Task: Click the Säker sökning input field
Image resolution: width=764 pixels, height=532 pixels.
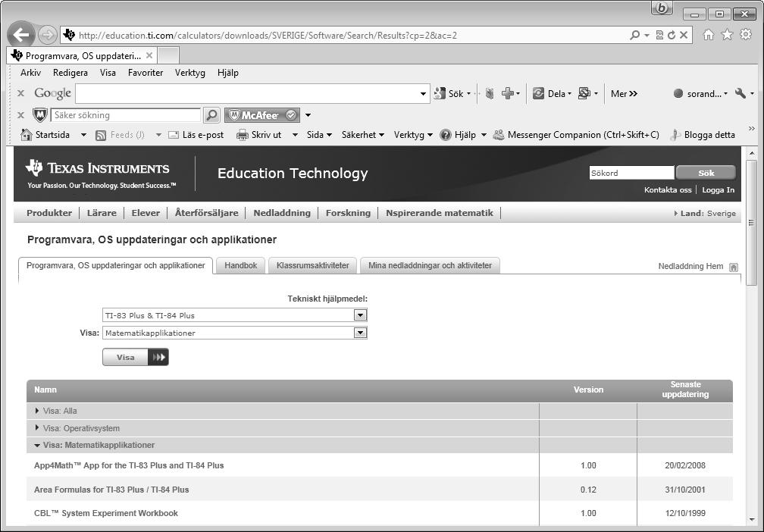Action: tap(125, 115)
